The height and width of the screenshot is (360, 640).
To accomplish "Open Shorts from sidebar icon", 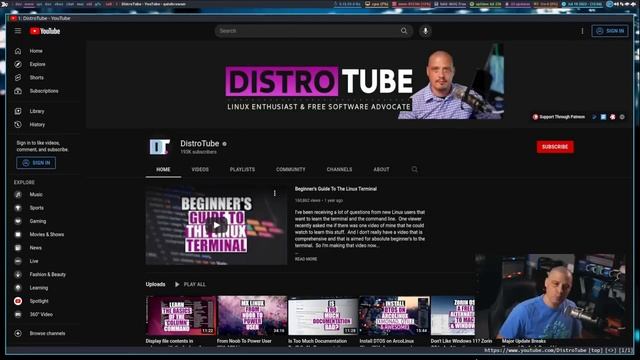I will click(18, 78).
